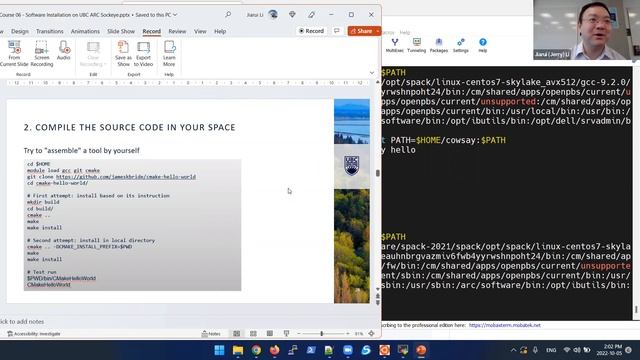Open Packages in MobaXterm toolbar

pos(439,45)
